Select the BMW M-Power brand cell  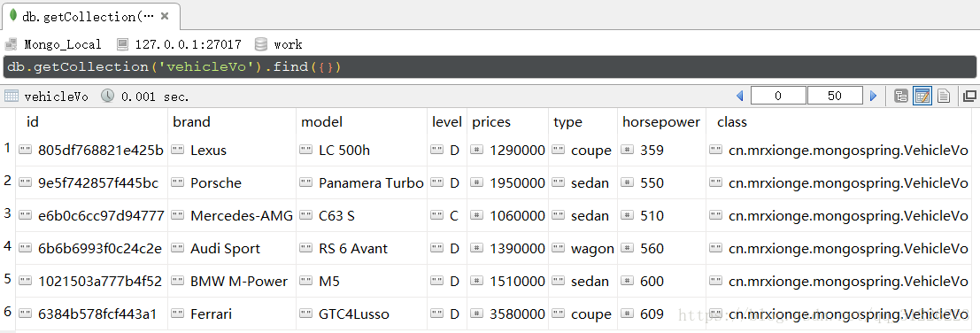[232, 281]
